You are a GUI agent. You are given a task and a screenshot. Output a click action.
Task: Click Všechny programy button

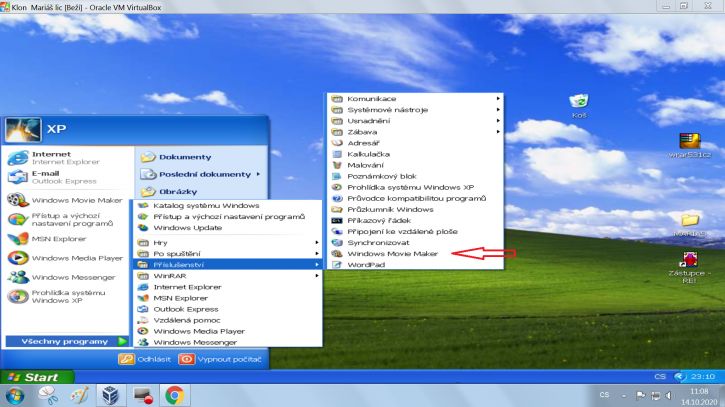pyautogui.click(x=67, y=341)
